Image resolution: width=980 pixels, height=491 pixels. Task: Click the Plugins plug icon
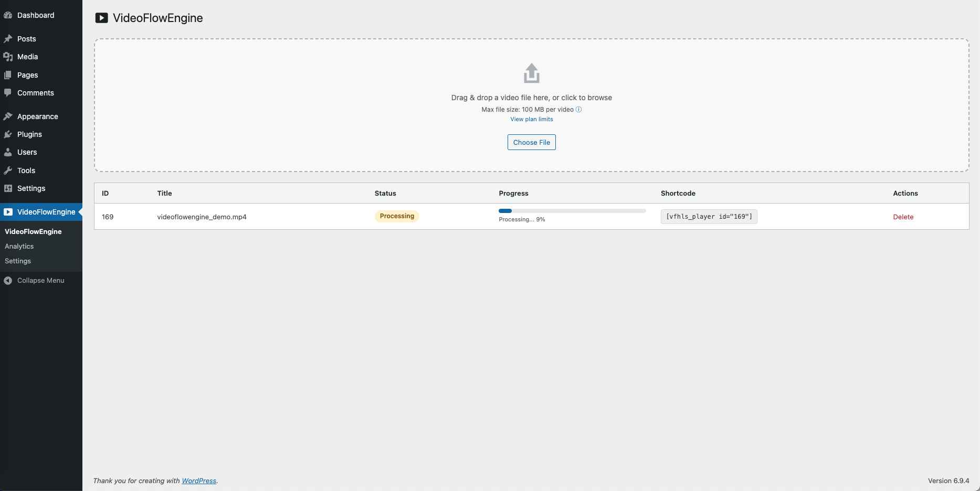[x=8, y=134]
